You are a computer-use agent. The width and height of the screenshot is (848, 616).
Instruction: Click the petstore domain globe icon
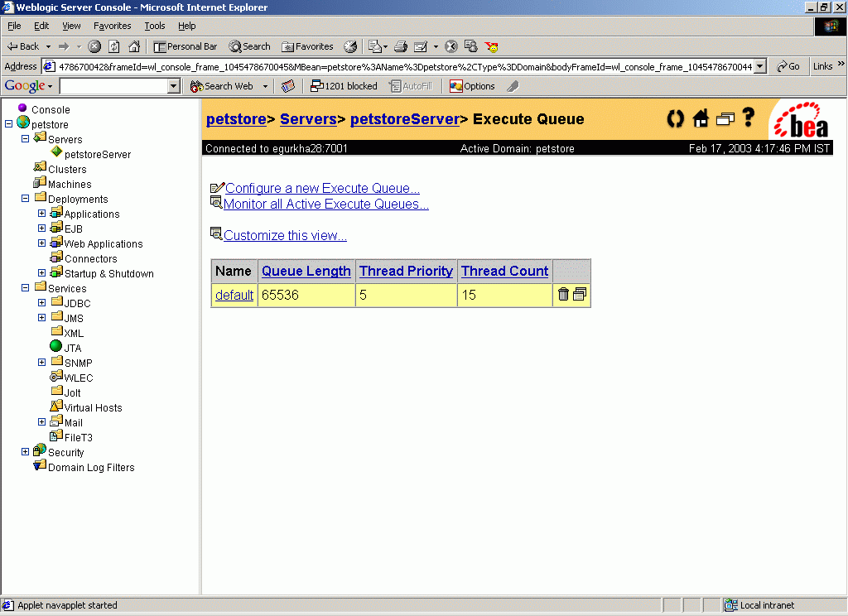click(x=23, y=123)
